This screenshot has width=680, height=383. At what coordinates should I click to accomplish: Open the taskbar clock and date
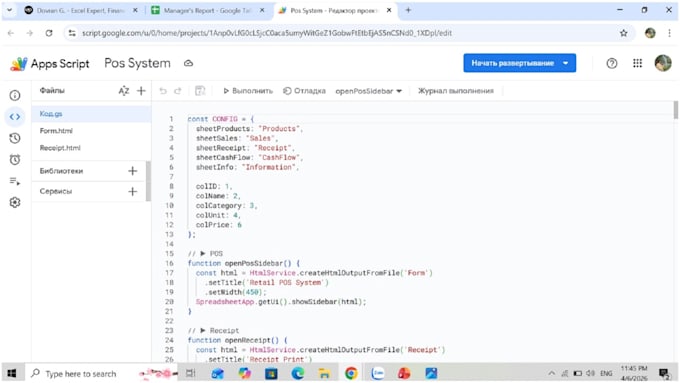coord(634,373)
